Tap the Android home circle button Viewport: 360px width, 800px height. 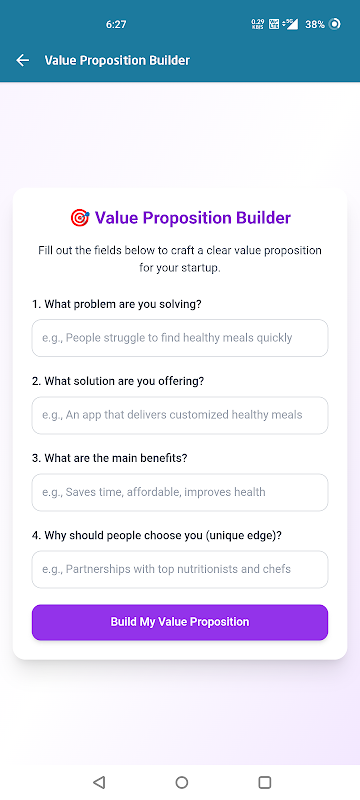182,782
